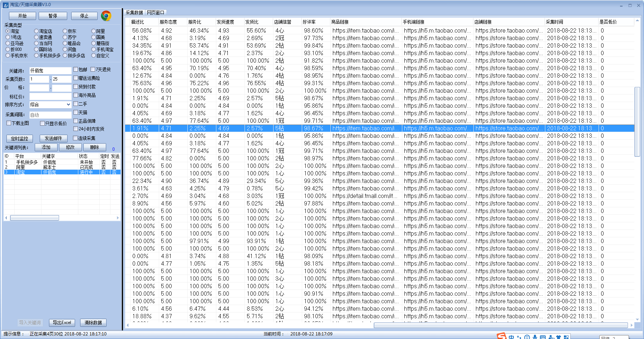Image resolution: width=644 pixels, height=339 pixels.
Task: Click the 好评率 column header
Action: click(316, 22)
